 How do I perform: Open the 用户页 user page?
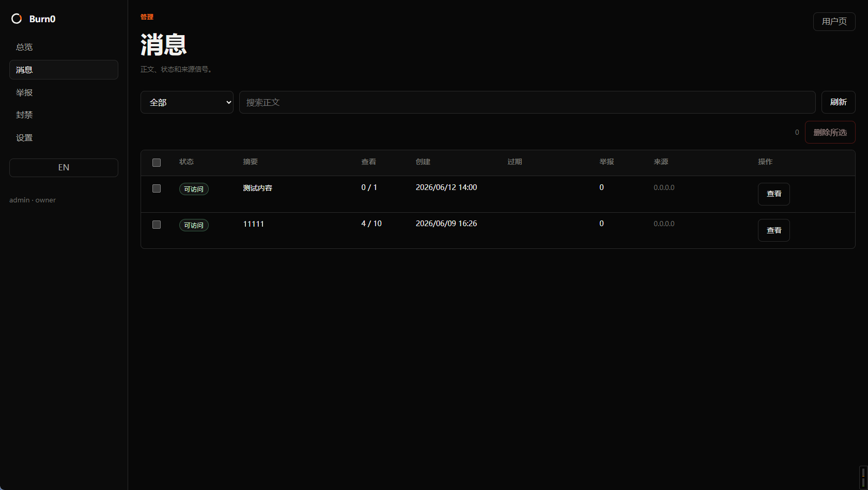834,22
